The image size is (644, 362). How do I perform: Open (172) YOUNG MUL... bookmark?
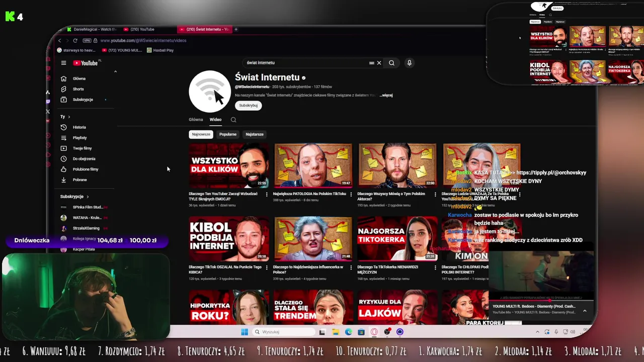[122, 50]
